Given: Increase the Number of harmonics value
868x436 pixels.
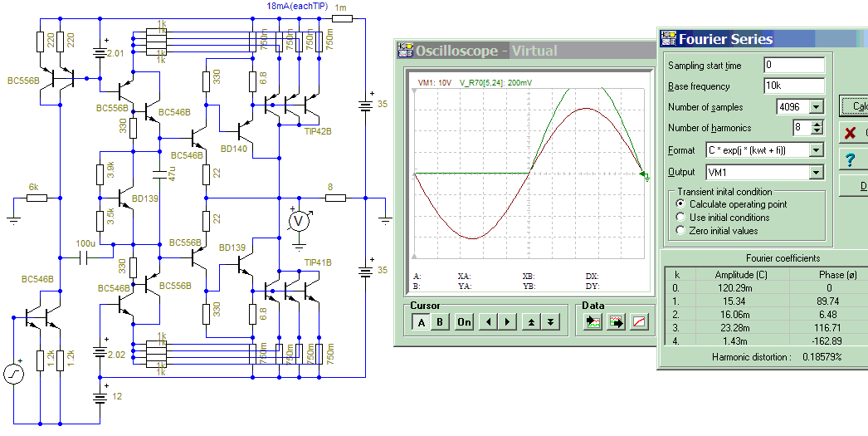Looking at the screenshot, I should [x=817, y=124].
